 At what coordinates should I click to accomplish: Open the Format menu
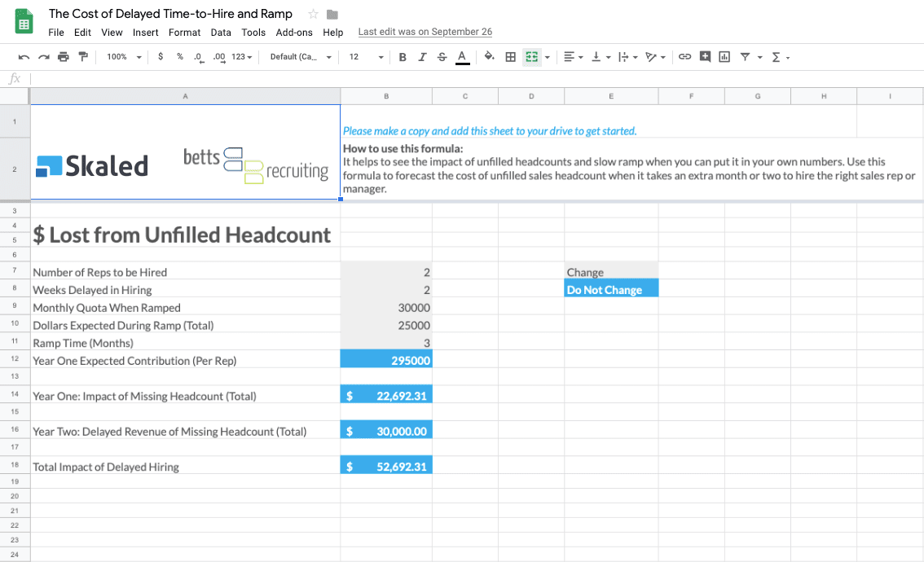(185, 33)
